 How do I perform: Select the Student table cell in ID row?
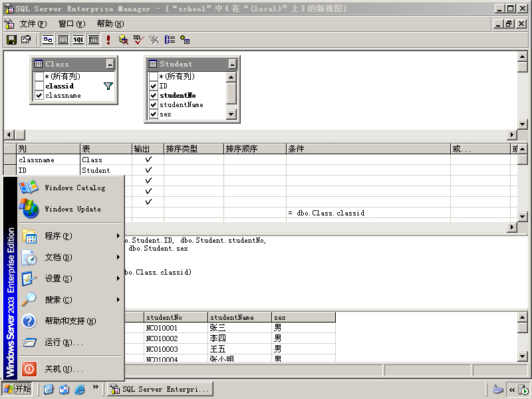(x=106, y=170)
